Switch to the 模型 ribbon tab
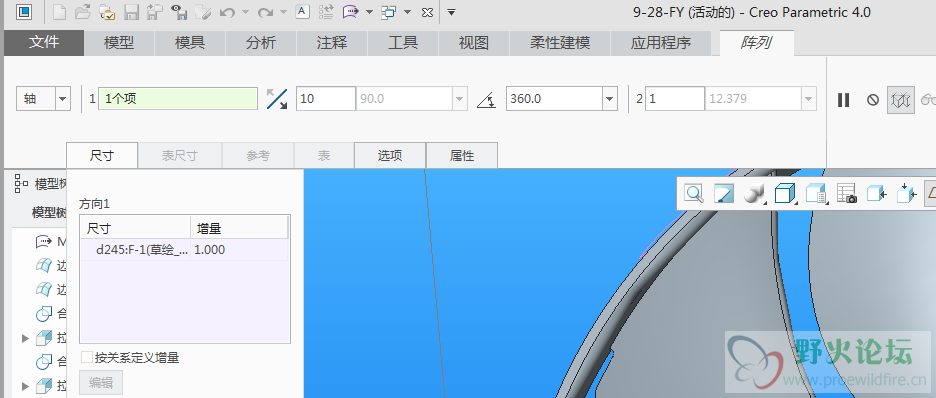 click(x=119, y=43)
